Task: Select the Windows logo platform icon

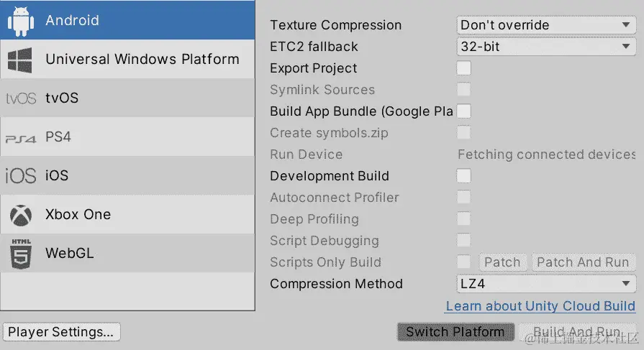Action: (x=19, y=60)
